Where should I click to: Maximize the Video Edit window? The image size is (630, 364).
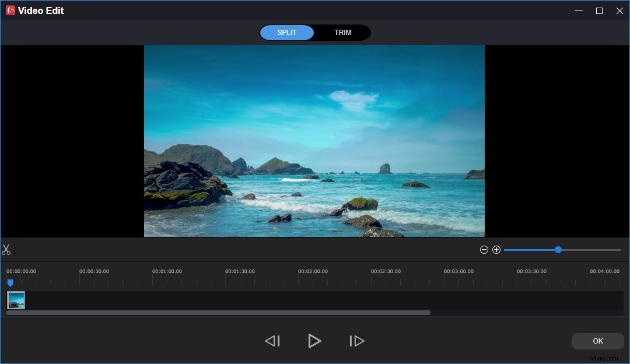pyautogui.click(x=598, y=10)
